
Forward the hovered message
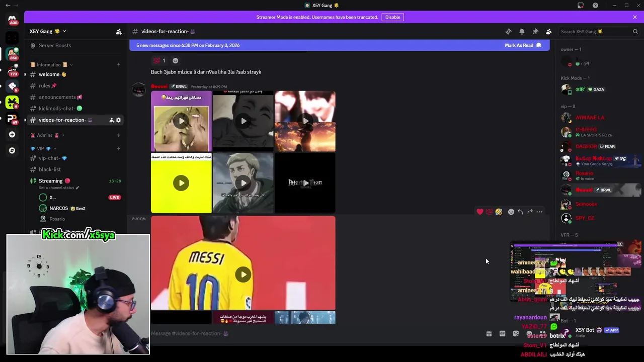coord(530,212)
